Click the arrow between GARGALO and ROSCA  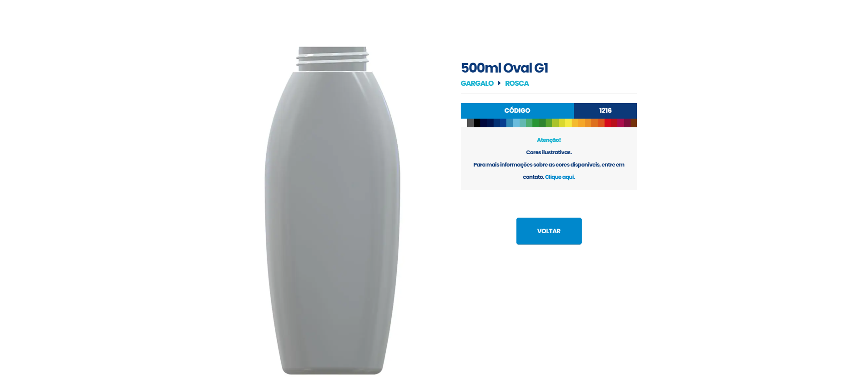(x=499, y=83)
